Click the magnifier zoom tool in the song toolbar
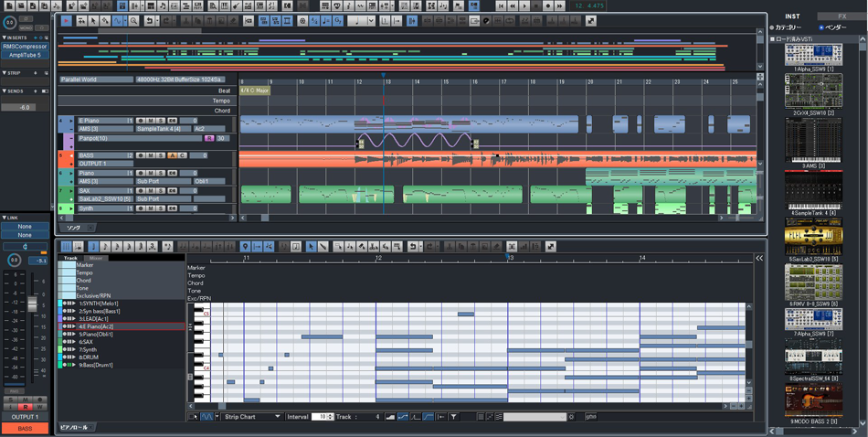This screenshot has height=437, width=868. tap(133, 21)
